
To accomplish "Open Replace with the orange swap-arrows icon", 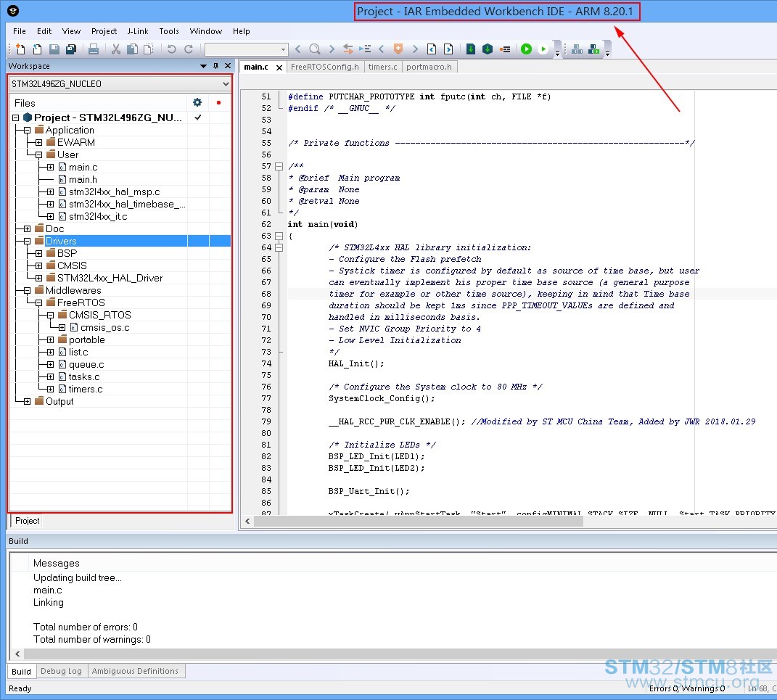I will point(348,49).
